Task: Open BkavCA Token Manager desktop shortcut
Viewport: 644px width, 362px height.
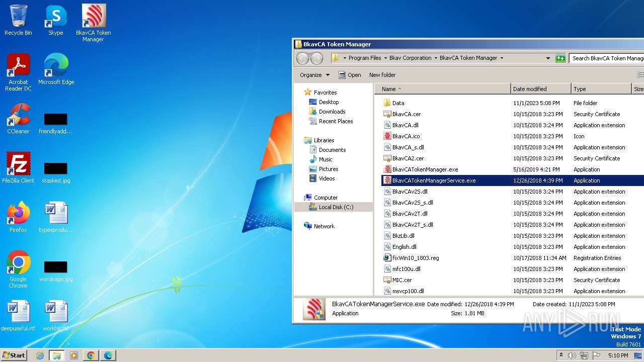Action: 94,23
